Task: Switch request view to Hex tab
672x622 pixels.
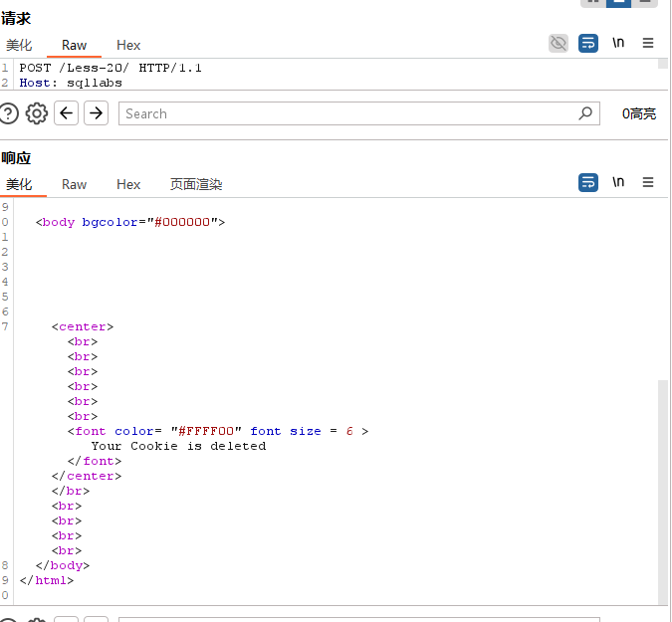Action: point(128,45)
